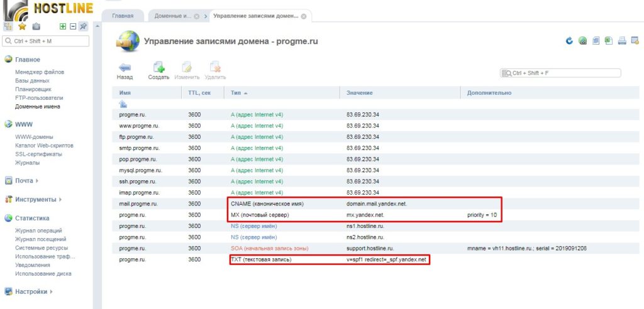The image size is (644, 309).
Task: Toggle the pin sidebar icon
Action: 84,26
